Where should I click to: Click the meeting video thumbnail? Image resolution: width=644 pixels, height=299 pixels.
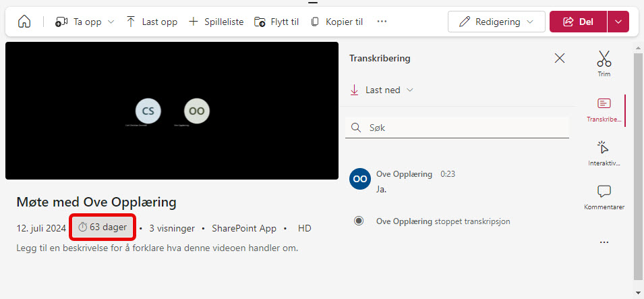[x=172, y=111]
